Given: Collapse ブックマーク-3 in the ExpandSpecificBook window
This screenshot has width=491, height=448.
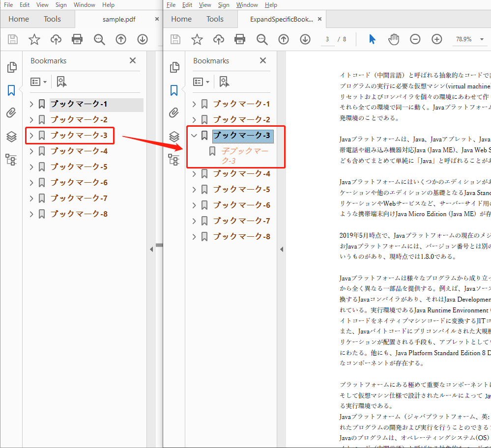Looking at the screenshot, I should [x=194, y=136].
